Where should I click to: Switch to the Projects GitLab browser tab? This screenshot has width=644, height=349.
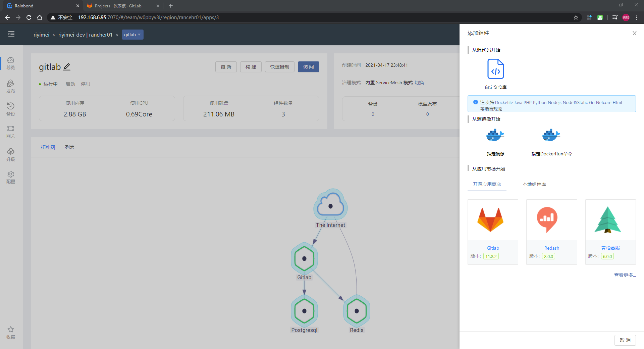(122, 6)
